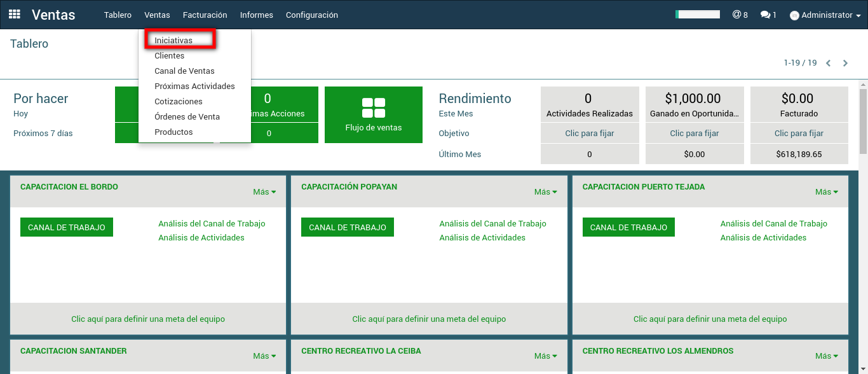
Task: Open the Informes menu
Action: 257,15
